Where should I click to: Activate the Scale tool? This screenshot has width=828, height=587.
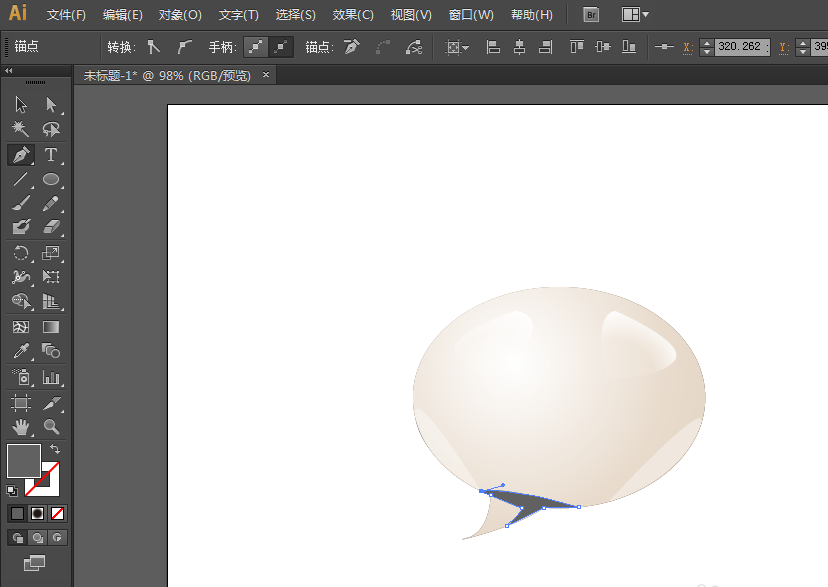coord(51,253)
